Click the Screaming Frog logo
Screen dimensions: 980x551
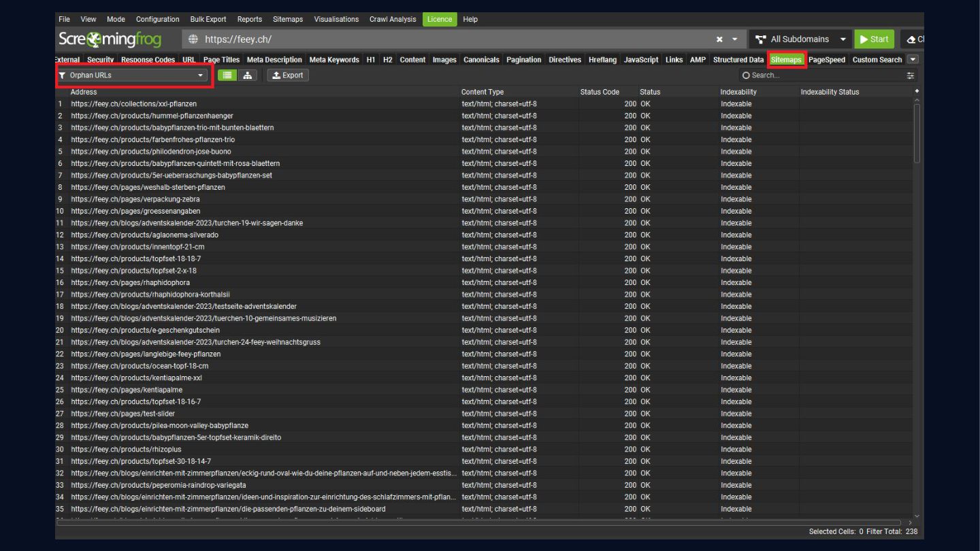pyautogui.click(x=110, y=39)
